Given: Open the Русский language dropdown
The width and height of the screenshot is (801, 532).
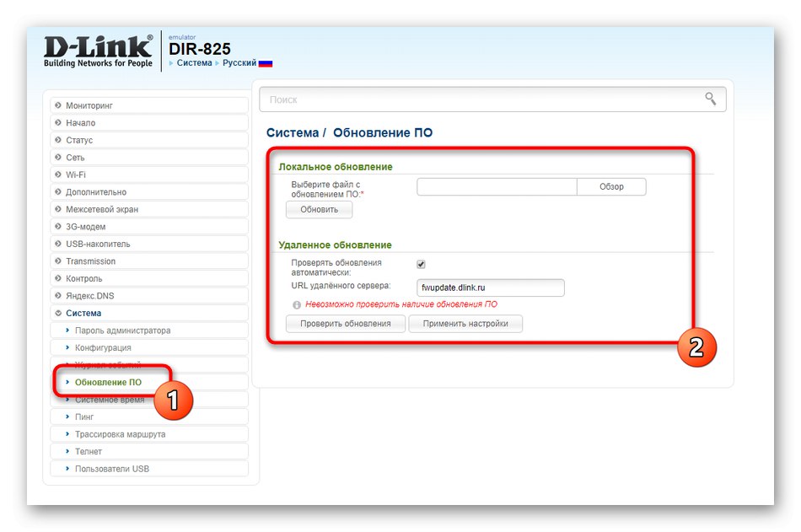Looking at the screenshot, I should coord(239,63).
